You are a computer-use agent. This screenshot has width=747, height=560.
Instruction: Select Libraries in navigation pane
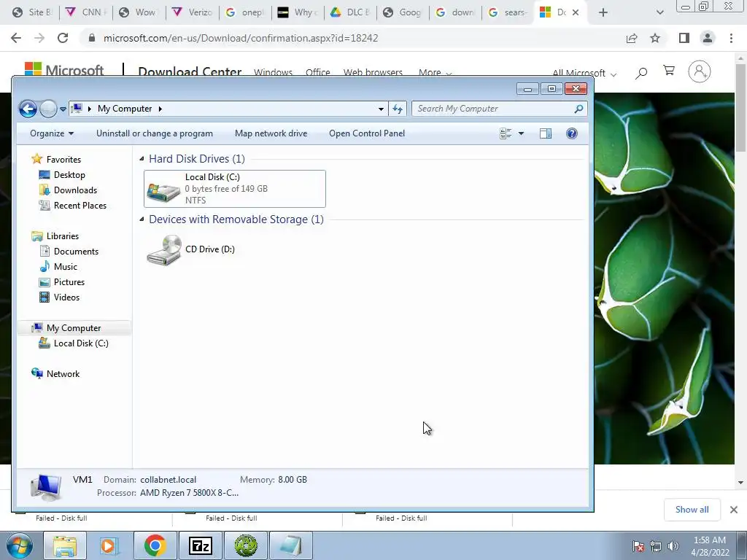pyautogui.click(x=63, y=236)
